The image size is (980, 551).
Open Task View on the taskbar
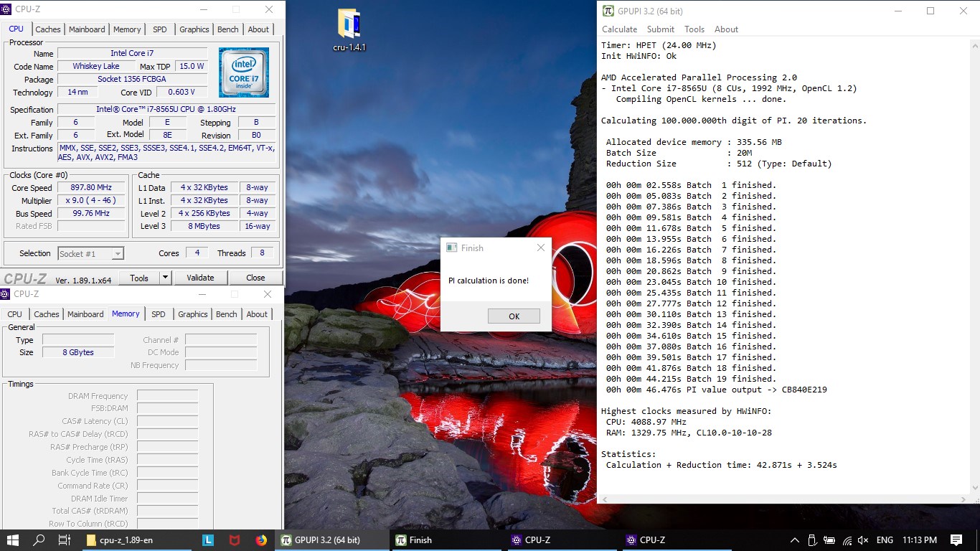pos(64,540)
